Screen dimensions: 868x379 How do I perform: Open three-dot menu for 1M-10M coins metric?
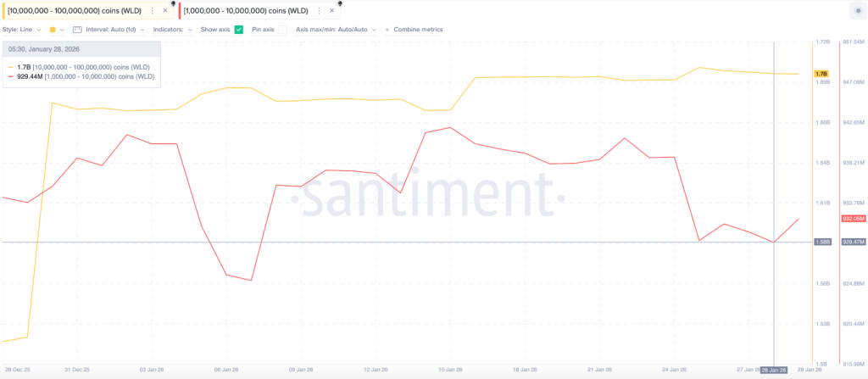320,11
